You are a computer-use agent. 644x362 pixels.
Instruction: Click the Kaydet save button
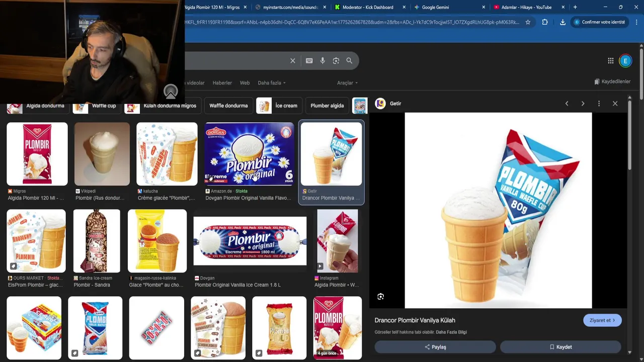[x=560, y=347]
